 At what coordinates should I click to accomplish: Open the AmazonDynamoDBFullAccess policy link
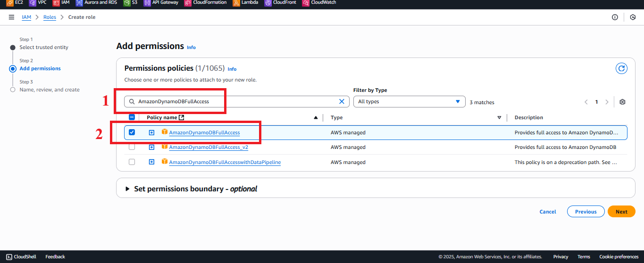[x=204, y=133]
